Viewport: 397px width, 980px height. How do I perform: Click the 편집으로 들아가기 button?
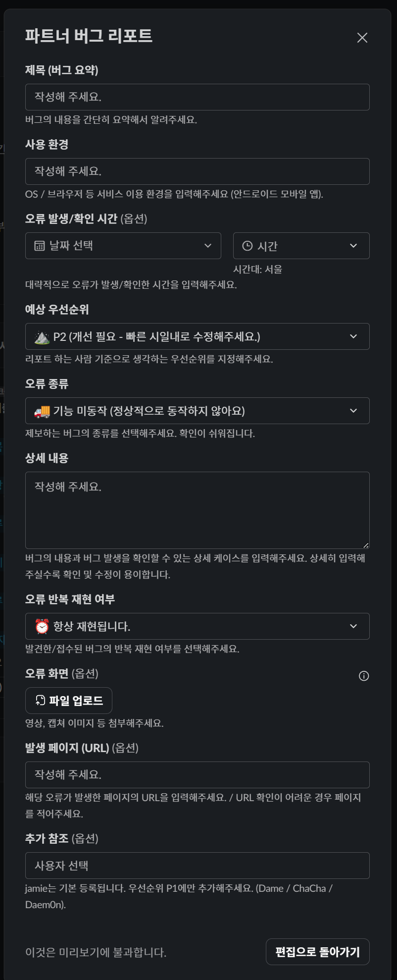click(x=317, y=948)
